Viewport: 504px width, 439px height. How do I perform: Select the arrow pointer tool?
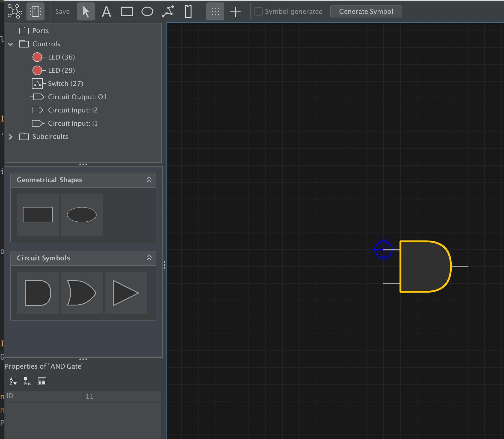[x=86, y=11]
